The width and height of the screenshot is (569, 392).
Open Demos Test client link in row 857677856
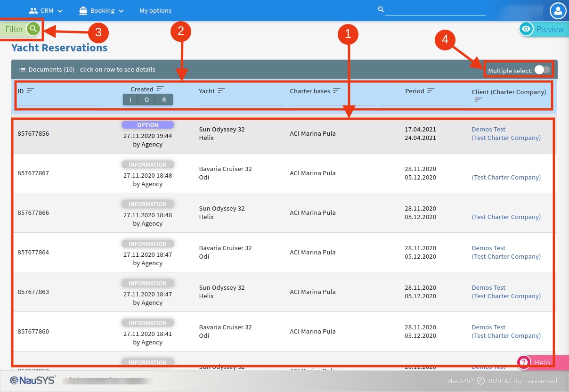pyautogui.click(x=488, y=130)
